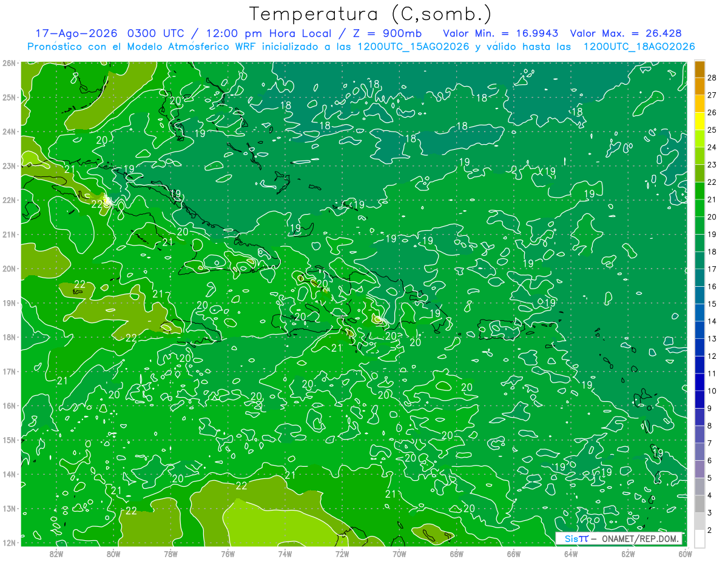
Task: Click the '18N' latitude axis label
Action: (8, 337)
